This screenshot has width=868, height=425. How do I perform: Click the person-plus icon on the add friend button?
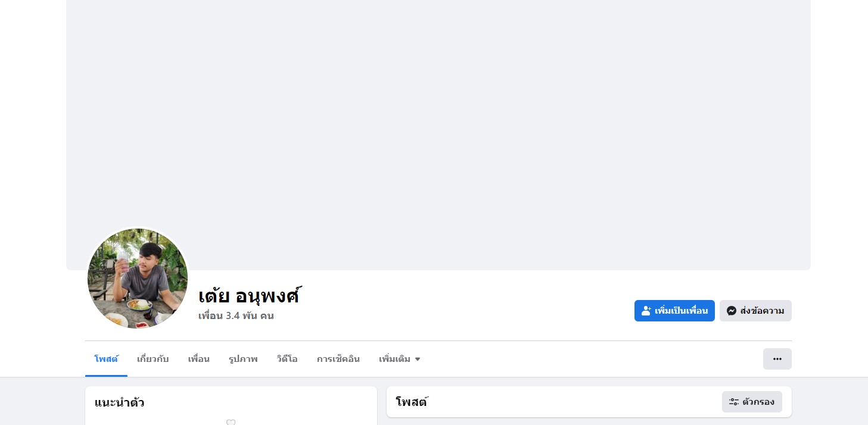pos(646,311)
